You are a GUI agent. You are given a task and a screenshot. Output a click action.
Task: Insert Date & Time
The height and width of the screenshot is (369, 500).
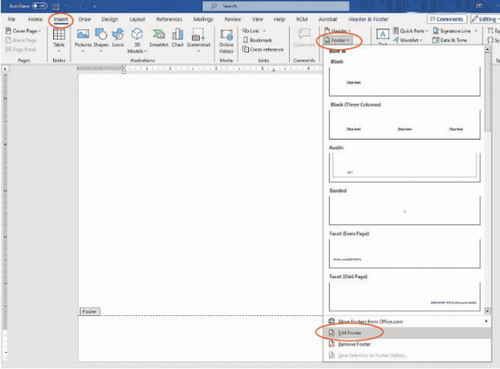(x=450, y=40)
